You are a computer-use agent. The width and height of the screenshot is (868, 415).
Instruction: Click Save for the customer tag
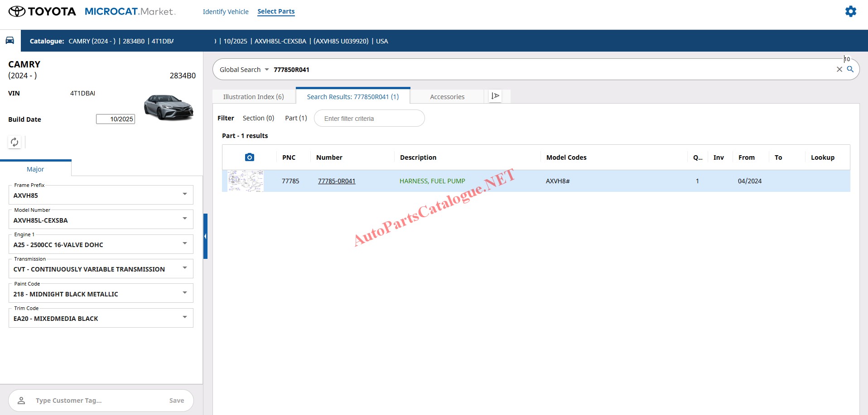(x=176, y=401)
